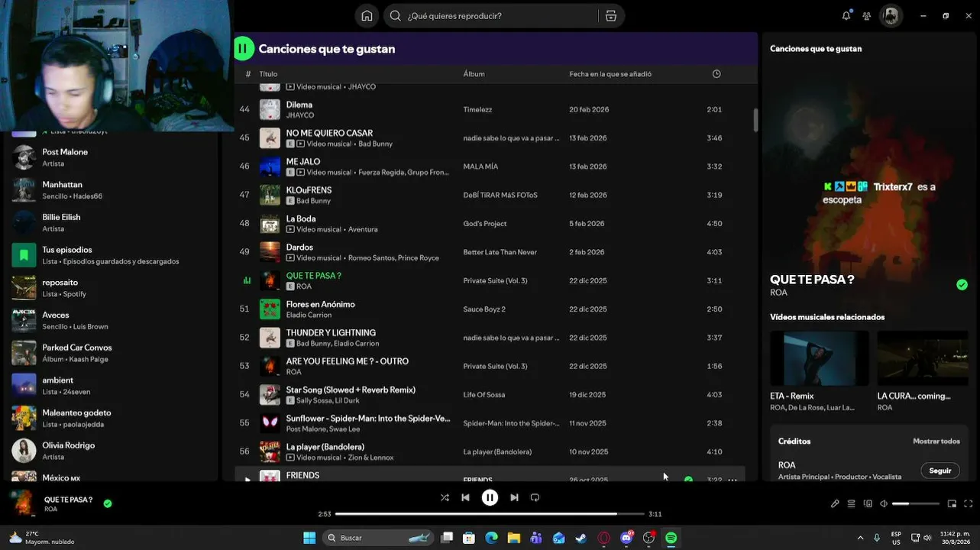Viewport: 980px width, 550px height.
Task: Select the 'NO ME QUIERO CASAR' track
Action: tap(490, 138)
